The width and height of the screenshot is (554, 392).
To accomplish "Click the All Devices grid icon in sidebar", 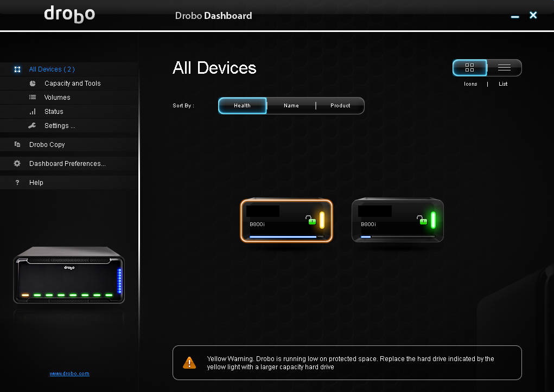I will point(17,69).
